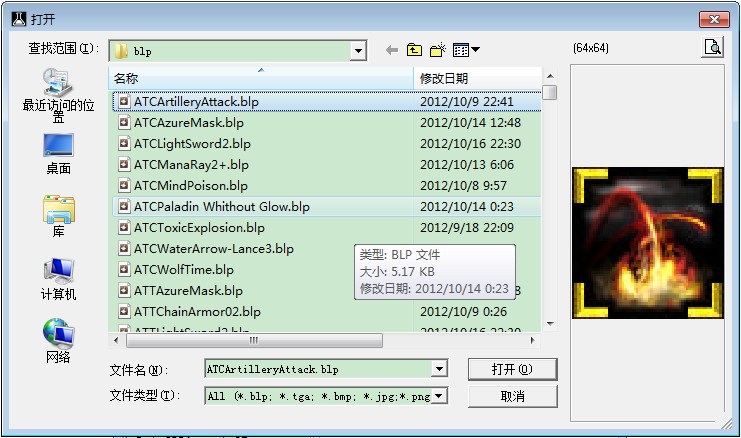Sort by Name (名称) column header
This screenshot has height=438, width=741.
coord(261,78)
